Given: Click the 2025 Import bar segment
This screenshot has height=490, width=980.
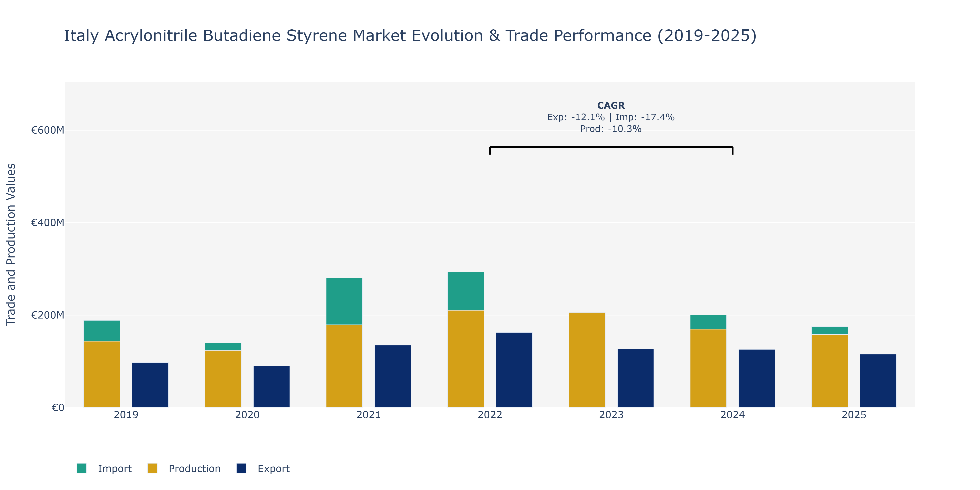Looking at the screenshot, I should [x=830, y=331].
